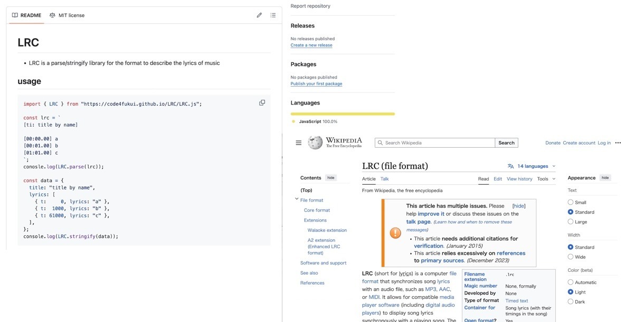Click the yellow JavaScript language bar

[343, 113]
